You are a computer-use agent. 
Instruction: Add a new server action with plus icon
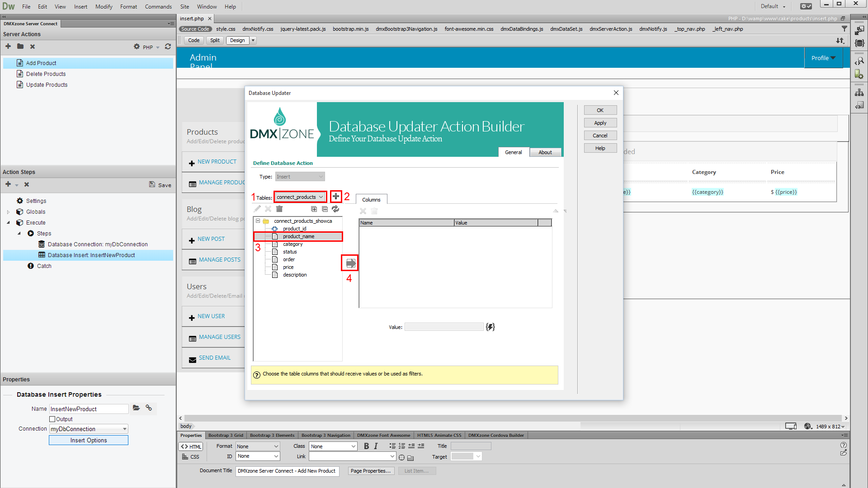point(8,47)
